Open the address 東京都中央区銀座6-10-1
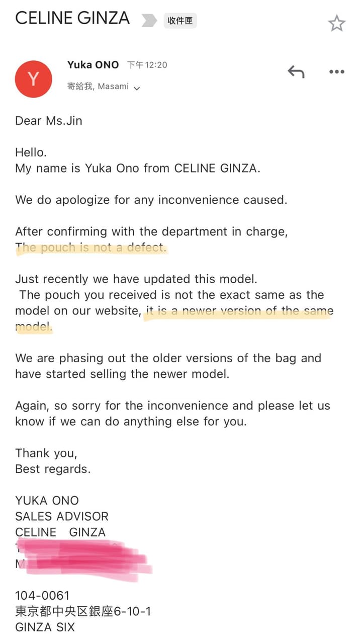Image resolution: width=363 pixels, height=644 pixels. click(83, 611)
